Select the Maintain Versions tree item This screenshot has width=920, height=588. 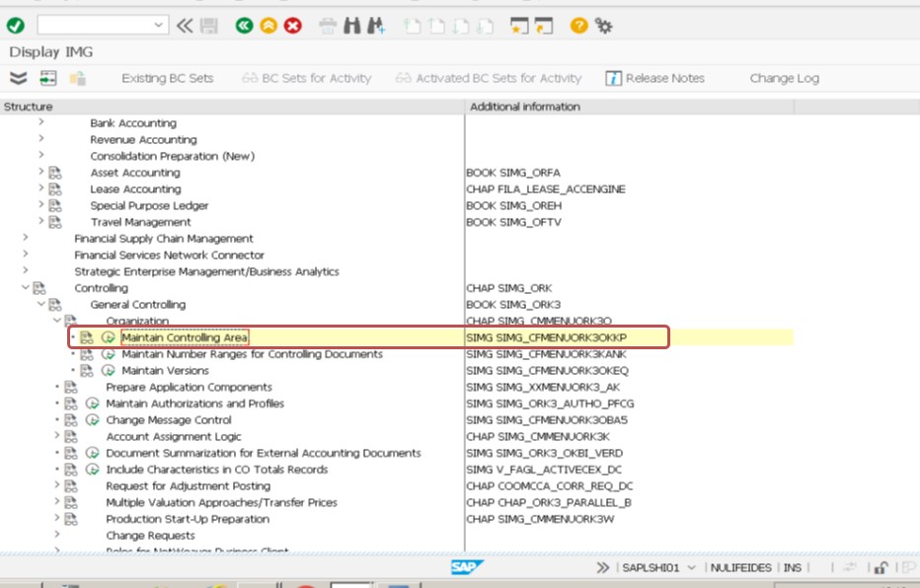pos(166,371)
